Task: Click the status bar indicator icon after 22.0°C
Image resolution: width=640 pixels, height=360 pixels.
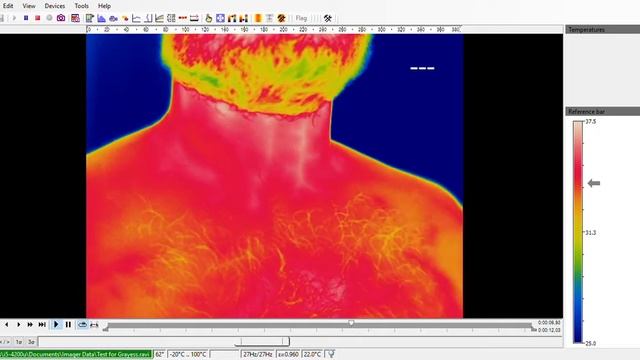Action: (331, 354)
